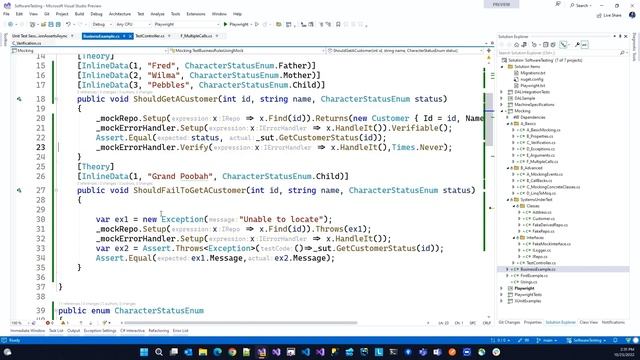Select C_Verification.cs in Solution Explorer

tap(541, 142)
